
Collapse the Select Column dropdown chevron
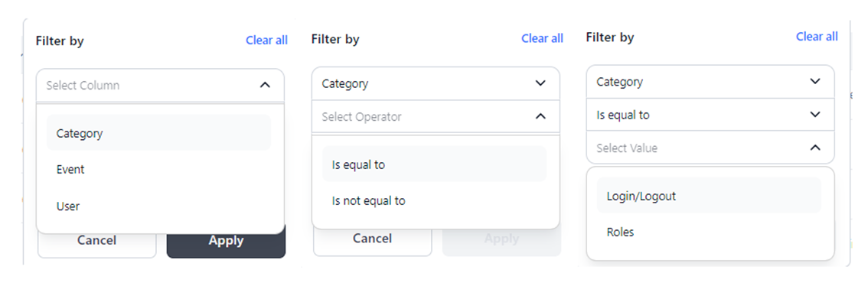pos(265,85)
